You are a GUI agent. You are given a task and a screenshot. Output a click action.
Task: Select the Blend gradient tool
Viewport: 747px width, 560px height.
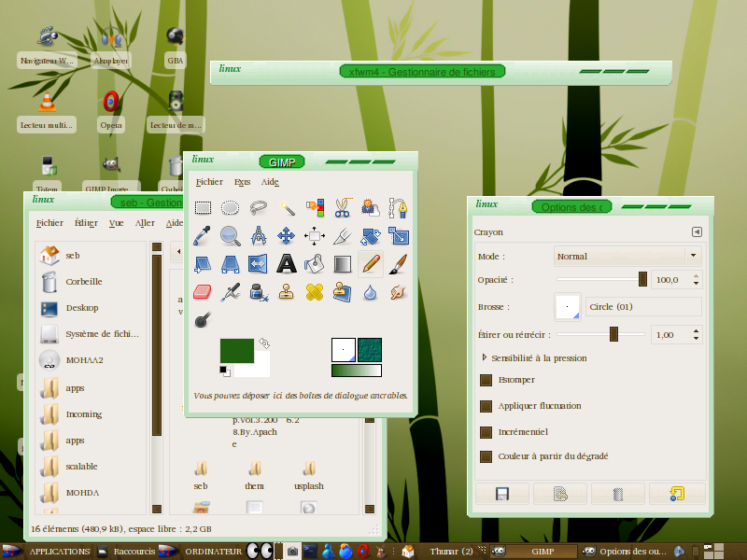point(342,264)
